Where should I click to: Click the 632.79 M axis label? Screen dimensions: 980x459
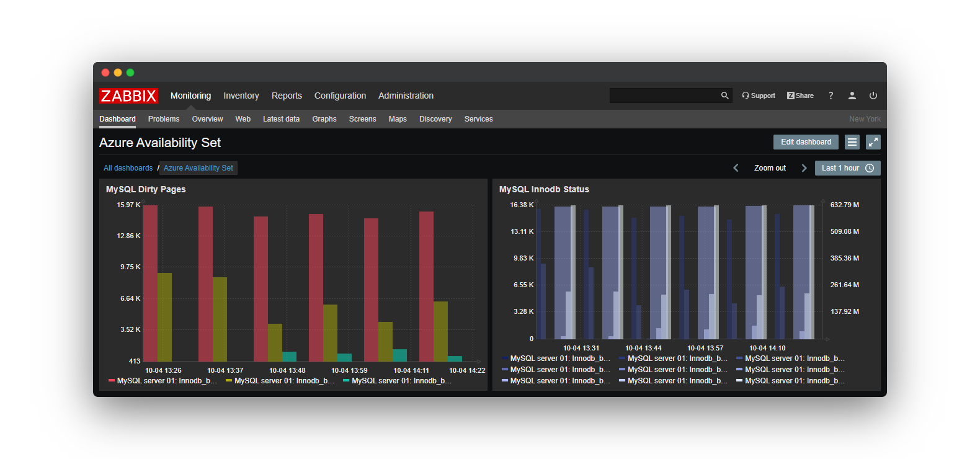(x=845, y=205)
